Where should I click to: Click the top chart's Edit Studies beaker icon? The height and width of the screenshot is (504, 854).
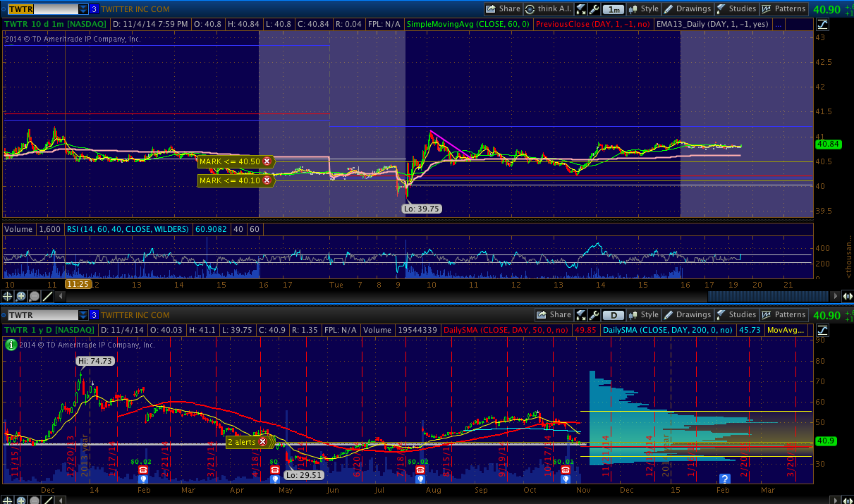pos(580,9)
